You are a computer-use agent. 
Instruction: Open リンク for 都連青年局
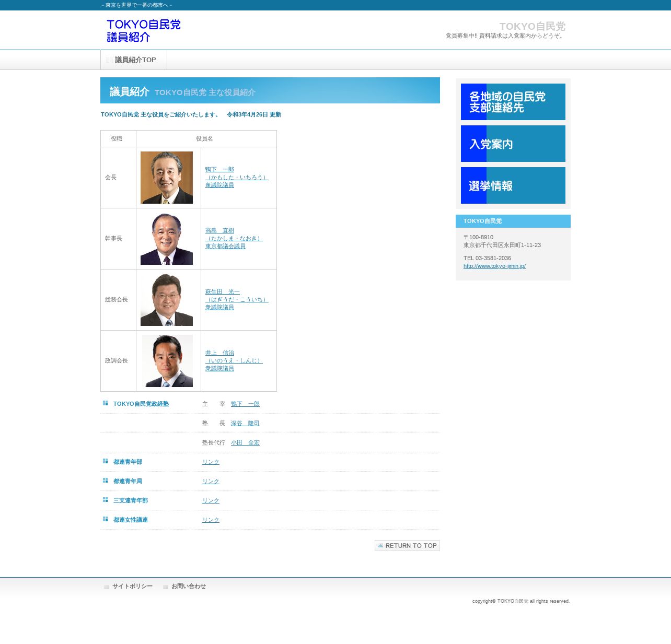[x=211, y=481]
